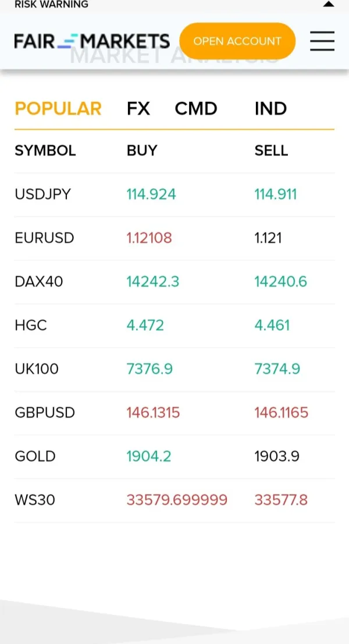Select the HGC symbol
Image resolution: width=349 pixels, height=644 pixels.
[31, 325]
